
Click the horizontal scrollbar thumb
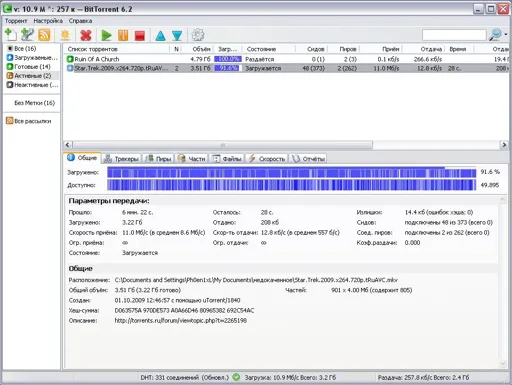(223, 145)
